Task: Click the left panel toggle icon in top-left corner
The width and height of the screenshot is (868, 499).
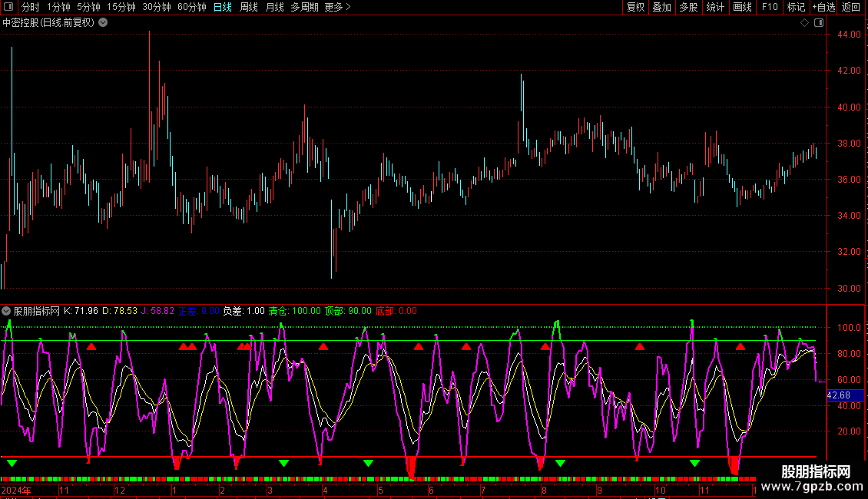Action: [x=10, y=7]
